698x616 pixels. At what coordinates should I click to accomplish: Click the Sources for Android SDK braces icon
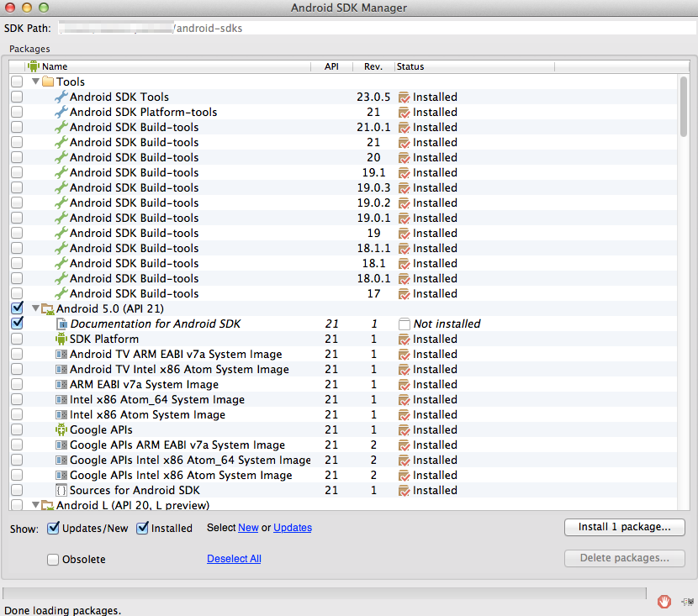[61, 490]
